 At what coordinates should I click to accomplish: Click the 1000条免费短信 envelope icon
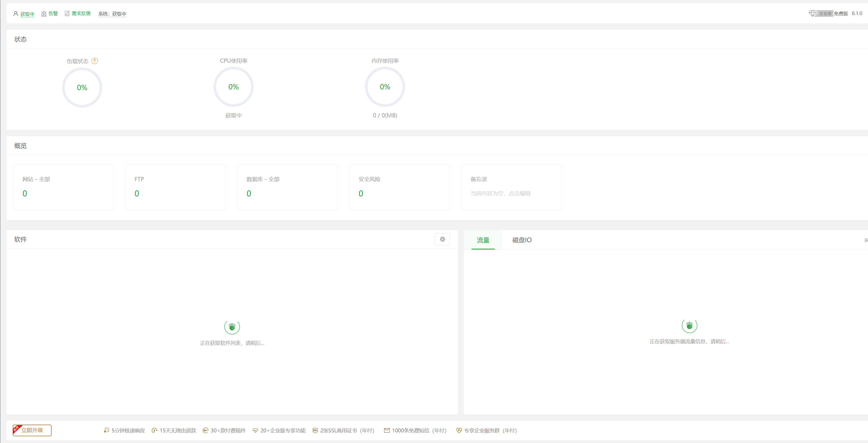click(387, 430)
